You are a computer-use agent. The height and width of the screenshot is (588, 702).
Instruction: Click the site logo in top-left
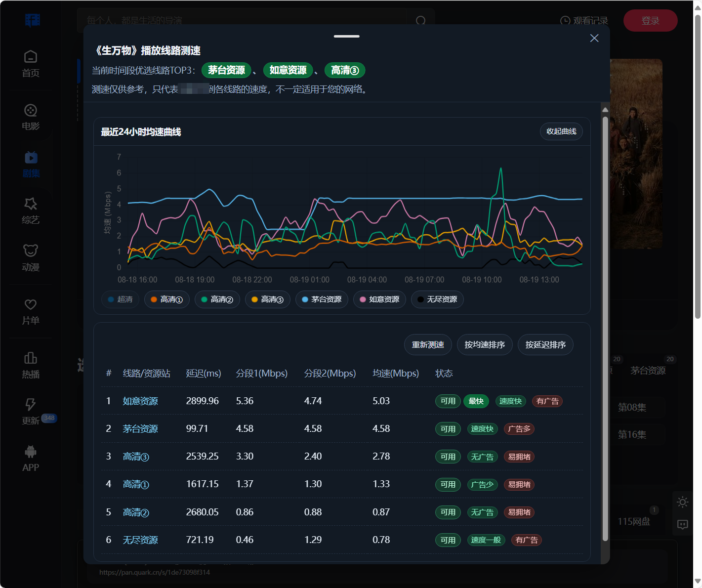point(33,20)
